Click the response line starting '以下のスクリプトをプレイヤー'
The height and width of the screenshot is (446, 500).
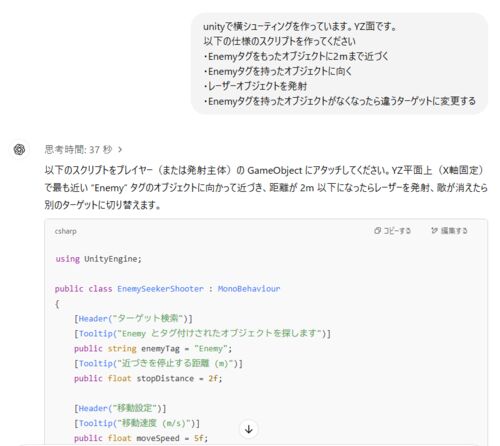click(264, 170)
